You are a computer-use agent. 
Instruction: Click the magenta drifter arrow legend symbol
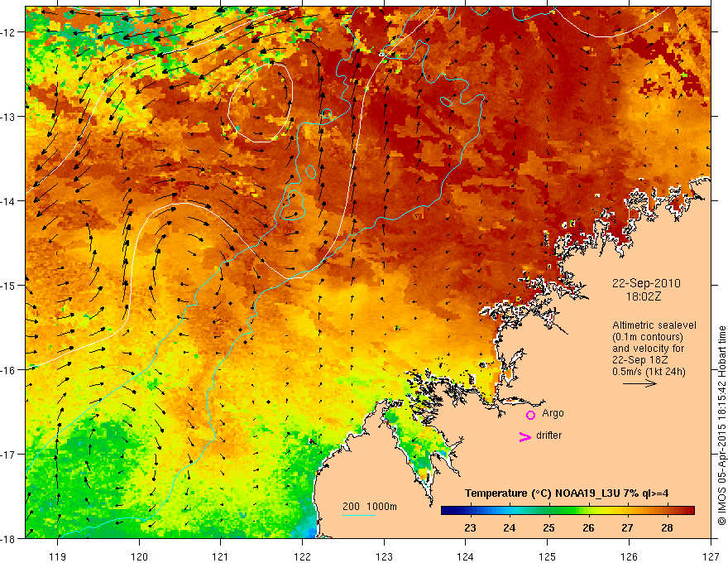pos(524,436)
